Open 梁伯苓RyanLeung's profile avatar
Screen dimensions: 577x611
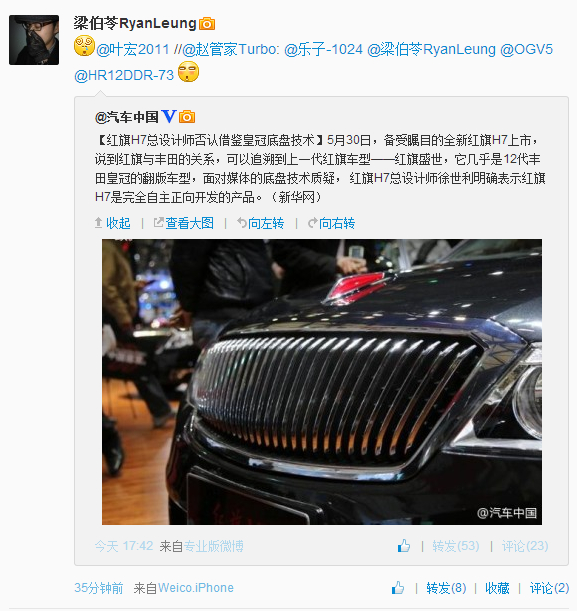click(x=34, y=40)
